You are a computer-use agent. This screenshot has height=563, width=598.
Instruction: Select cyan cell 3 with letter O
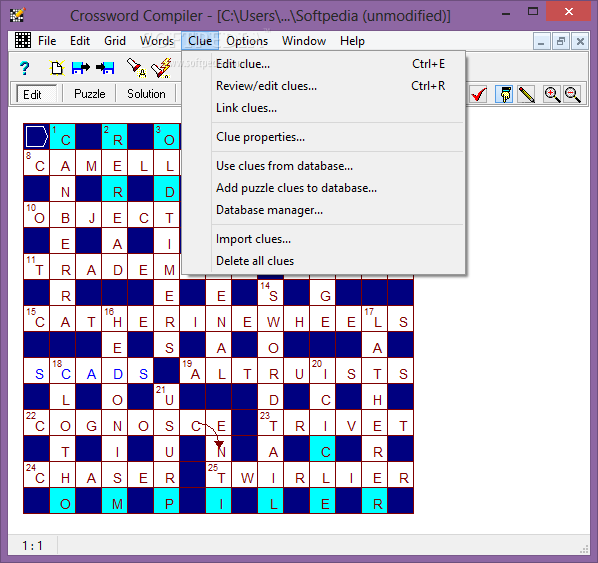tap(167, 137)
